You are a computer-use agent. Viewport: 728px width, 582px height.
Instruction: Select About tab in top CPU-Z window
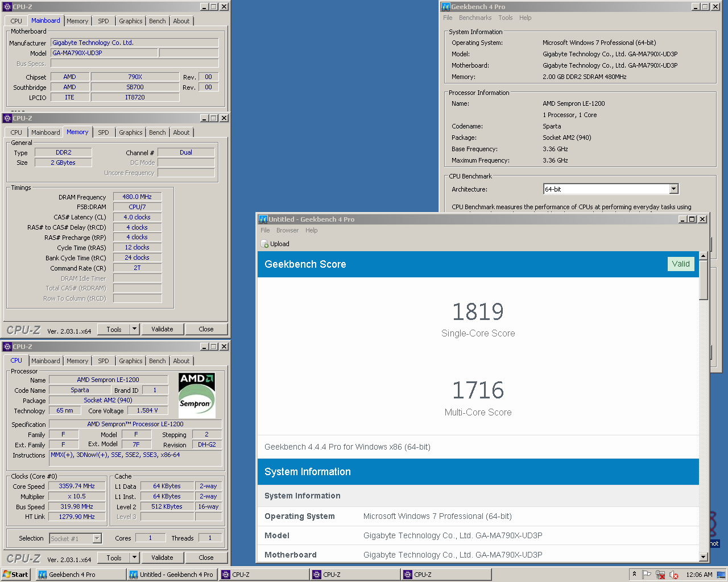click(181, 21)
